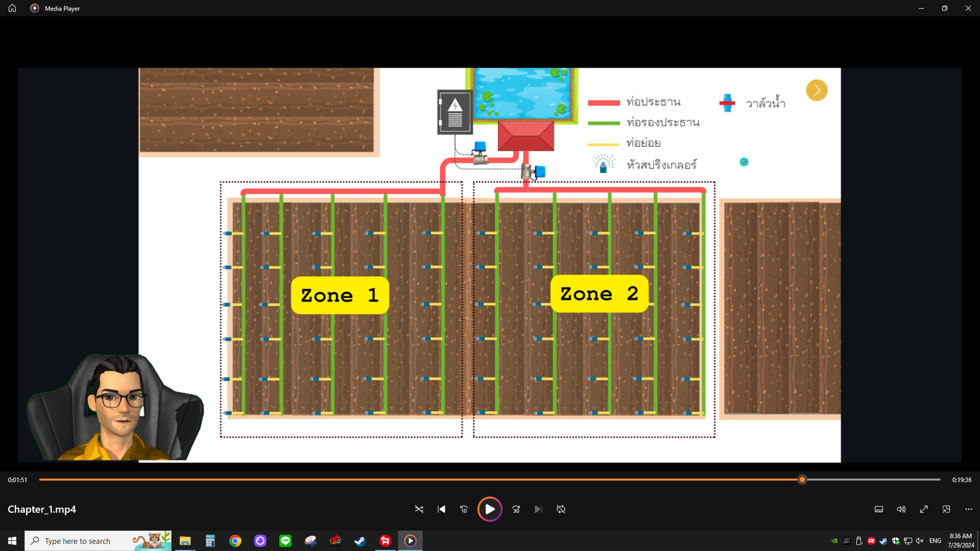Click the Media Player home icon

click(12, 8)
